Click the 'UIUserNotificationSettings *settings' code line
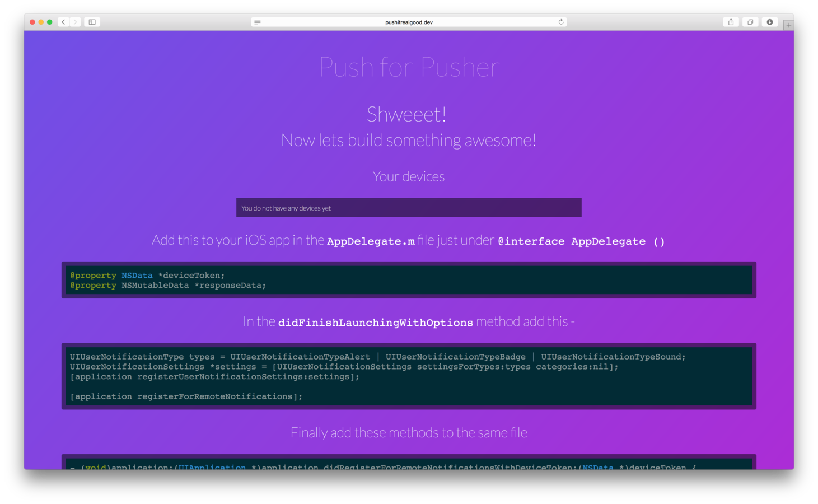 click(x=344, y=367)
